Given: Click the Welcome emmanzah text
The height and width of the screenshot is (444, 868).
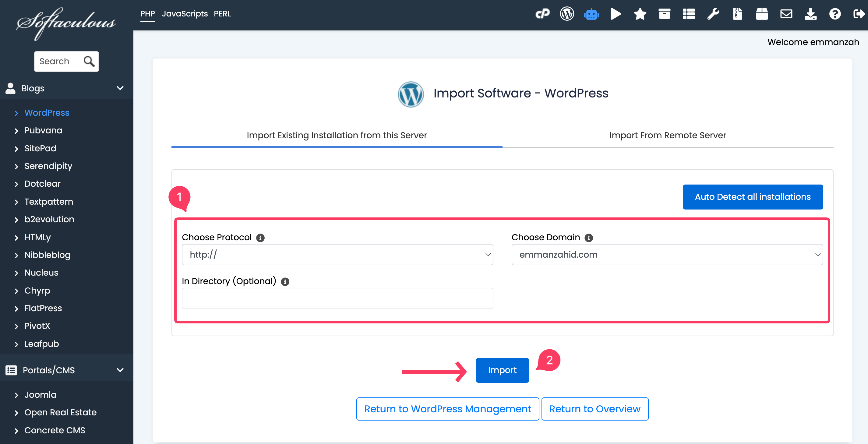Looking at the screenshot, I should tap(813, 42).
